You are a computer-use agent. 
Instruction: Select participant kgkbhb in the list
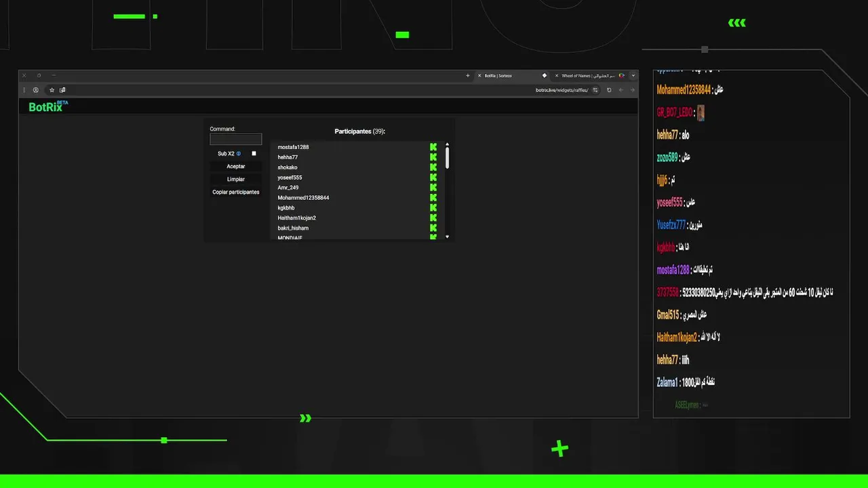(x=286, y=208)
